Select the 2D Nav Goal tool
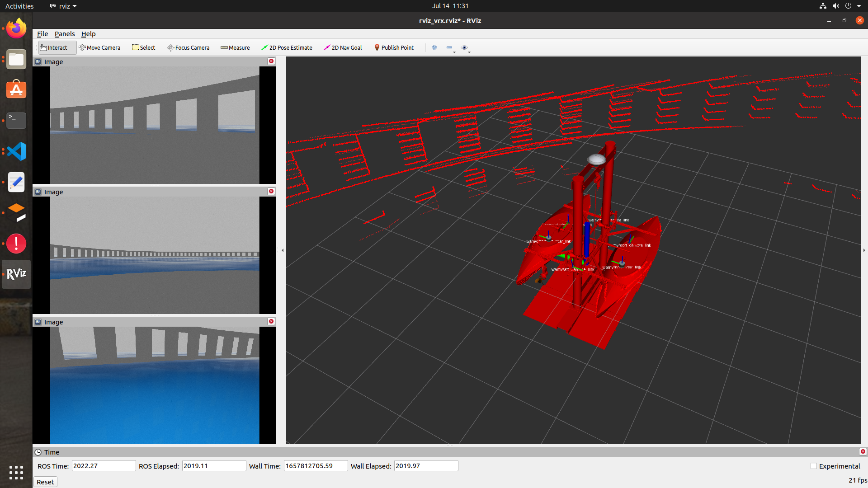Viewport: 868px width, 488px height. click(x=343, y=47)
